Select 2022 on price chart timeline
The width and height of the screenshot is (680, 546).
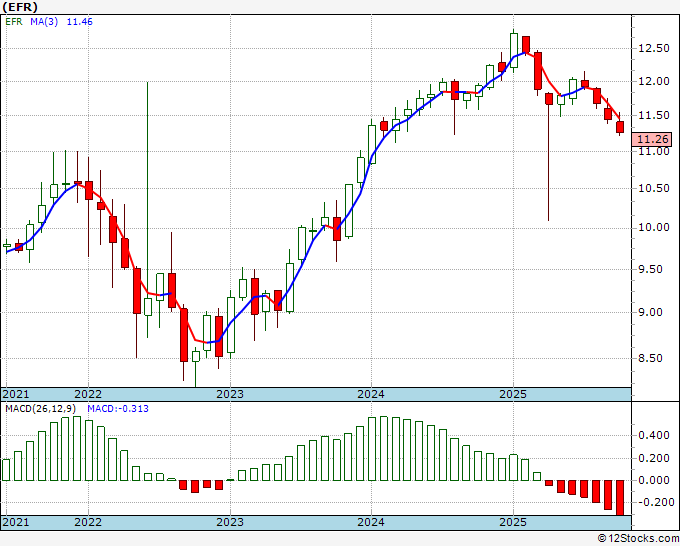[x=88, y=394]
